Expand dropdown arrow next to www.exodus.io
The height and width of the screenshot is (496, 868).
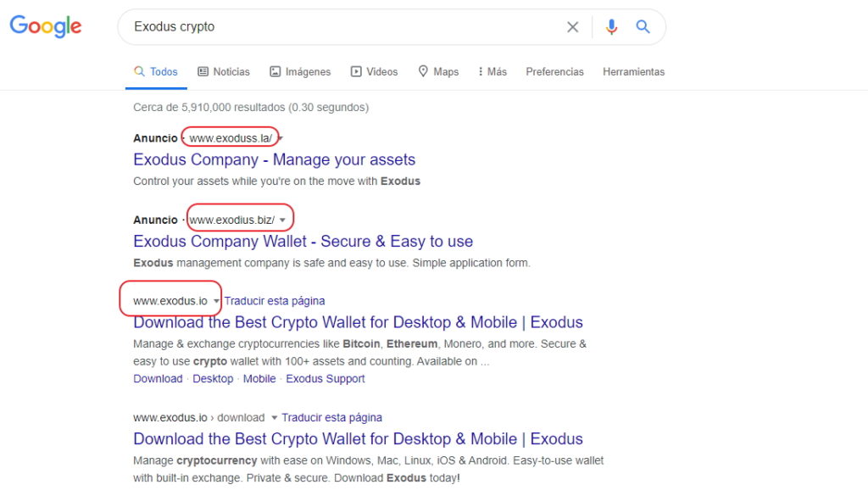[216, 301]
